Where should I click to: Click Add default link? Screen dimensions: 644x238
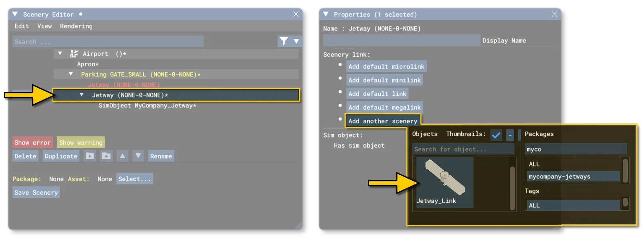[377, 94]
